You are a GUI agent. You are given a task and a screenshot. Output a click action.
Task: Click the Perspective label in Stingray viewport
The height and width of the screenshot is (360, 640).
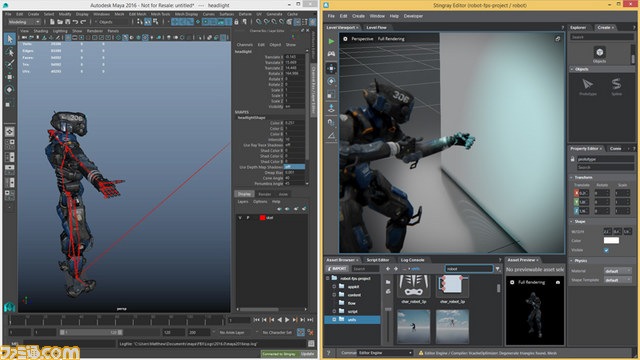[x=362, y=39]
